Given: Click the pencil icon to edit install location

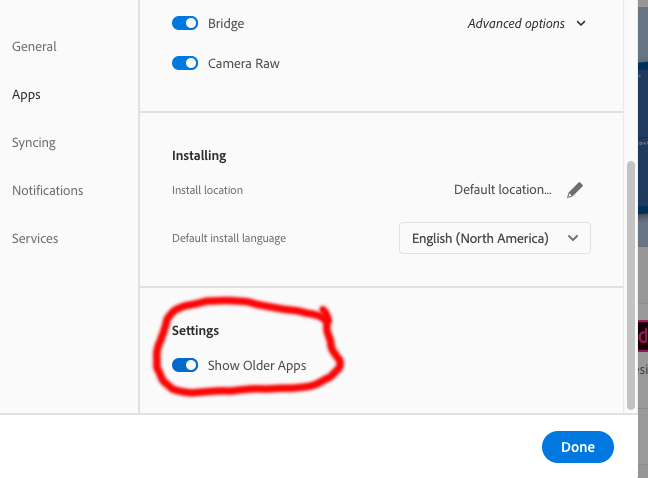Looking at the screenshot, I should tap(574, 190).
